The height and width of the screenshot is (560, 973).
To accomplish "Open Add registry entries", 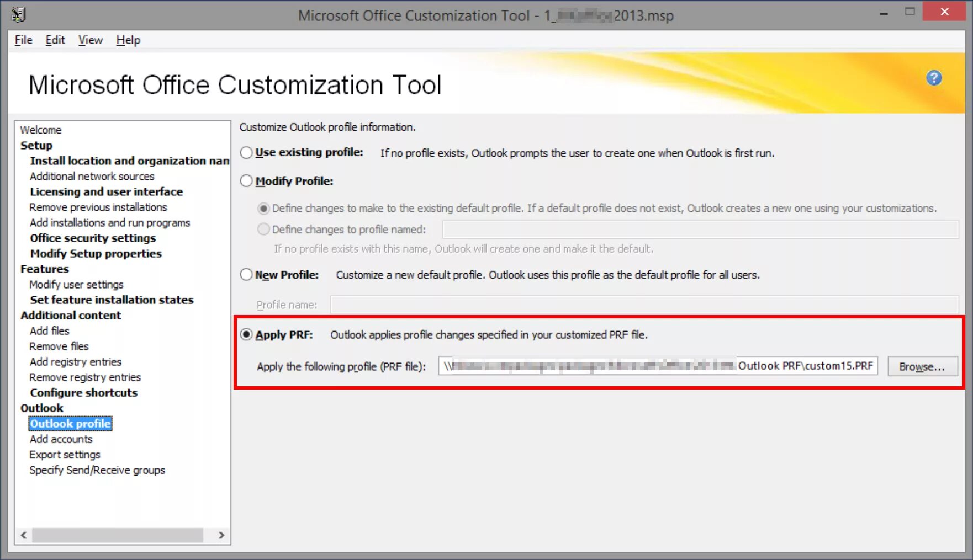I will point(76,362).
